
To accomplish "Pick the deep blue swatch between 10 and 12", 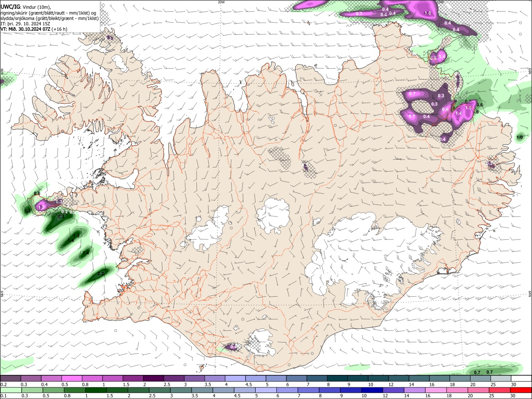I will pos(372,390).
